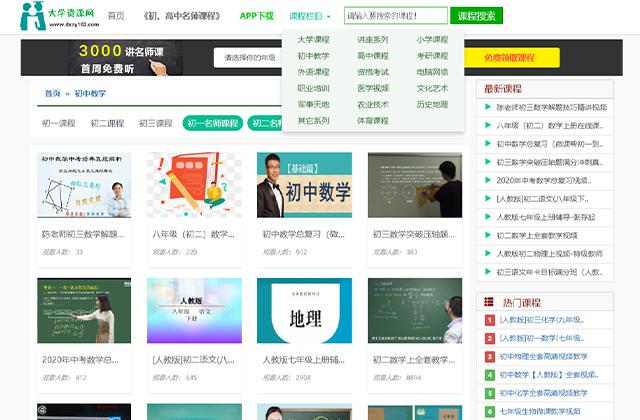Image resolution: width=640 pixels, height=420 pixels.
Task: Go to 首页 in the breadcrumb
Action: coord(52,93)
